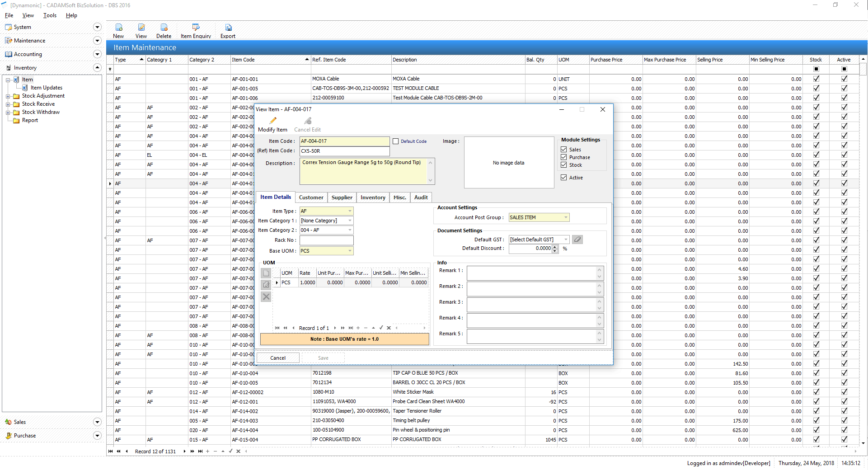The height and width of the screenshot is (470, 868).
Task: Click the Export toolbar icon
Action: (228, 28)
